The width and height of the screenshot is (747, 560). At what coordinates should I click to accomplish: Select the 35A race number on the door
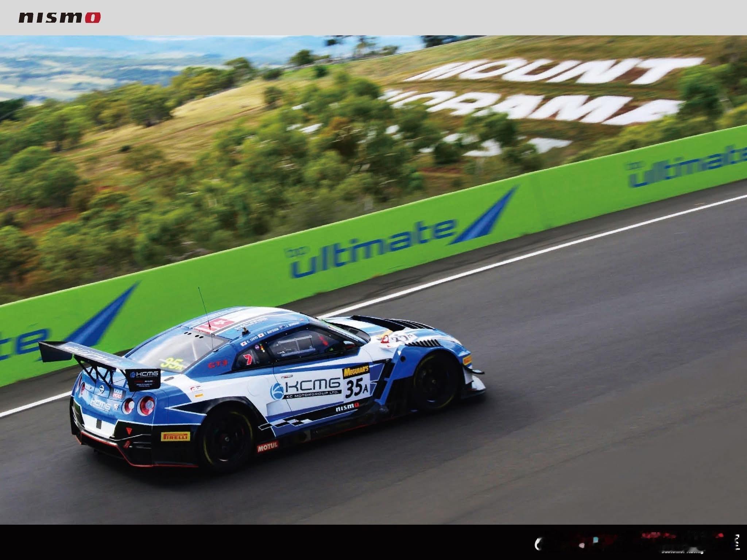coord(356,388)
